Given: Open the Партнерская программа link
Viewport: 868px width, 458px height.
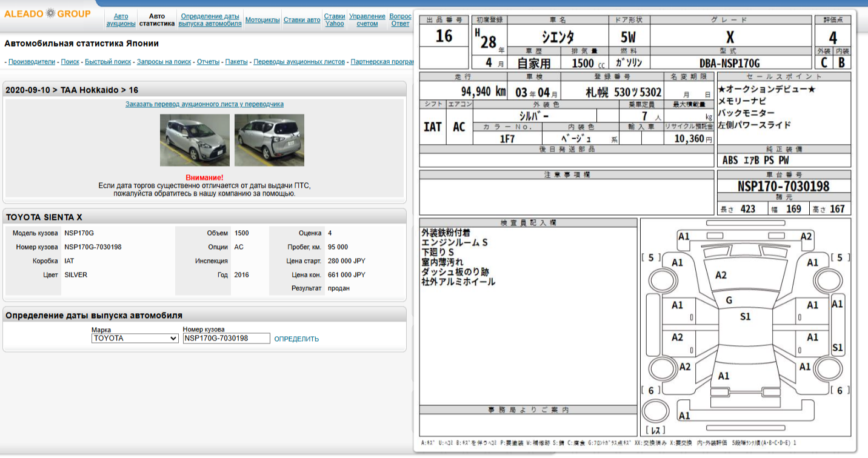Looking at the screenshot, I should pos(382,62).
